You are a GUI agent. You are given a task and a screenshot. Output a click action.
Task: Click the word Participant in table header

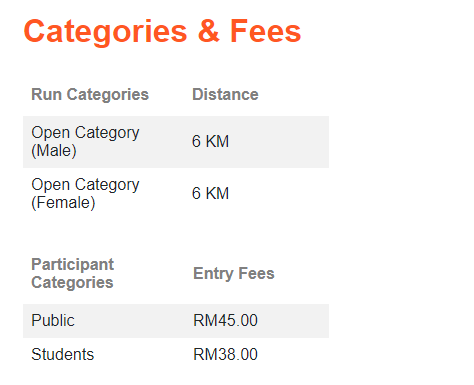(x=73, y=265)
